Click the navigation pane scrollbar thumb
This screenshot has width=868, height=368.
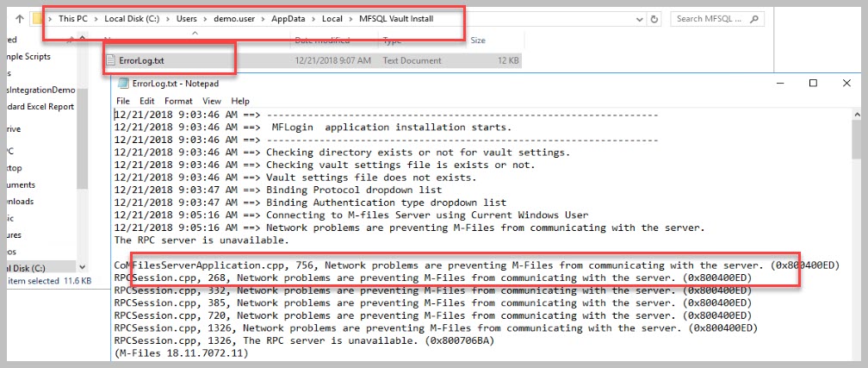click(x=83, y=139)
